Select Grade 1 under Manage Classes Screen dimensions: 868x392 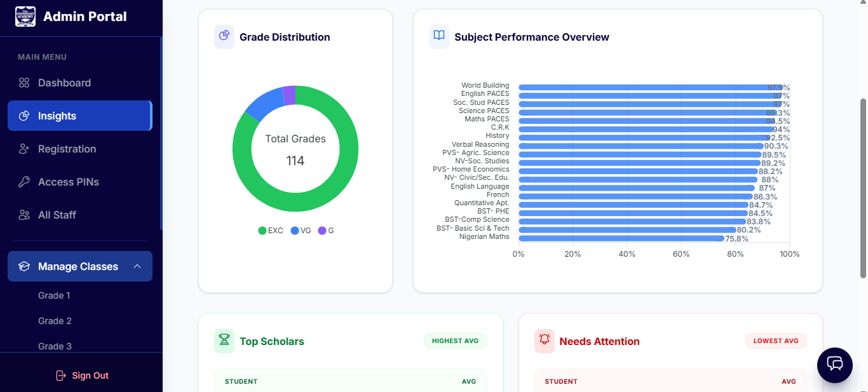pyautogui.click(x=54, y=295)
